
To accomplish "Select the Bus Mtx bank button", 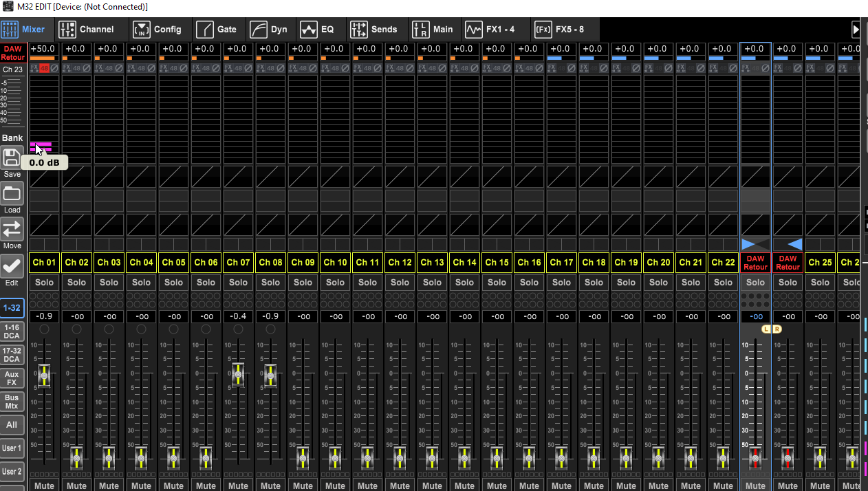I will (x=12, y=402).
